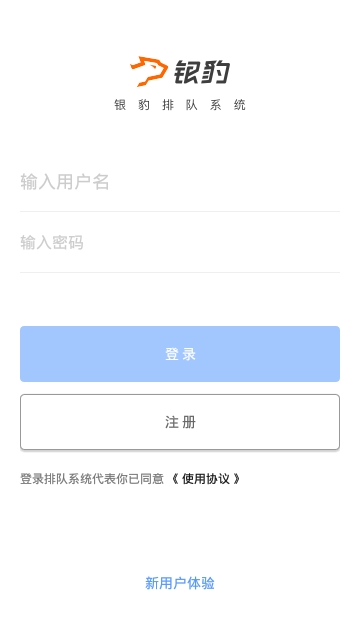Screen dimensions: 360x640
Task: Click the 银豹排队系统 subtitle text
Action: (x=180, y=105)
